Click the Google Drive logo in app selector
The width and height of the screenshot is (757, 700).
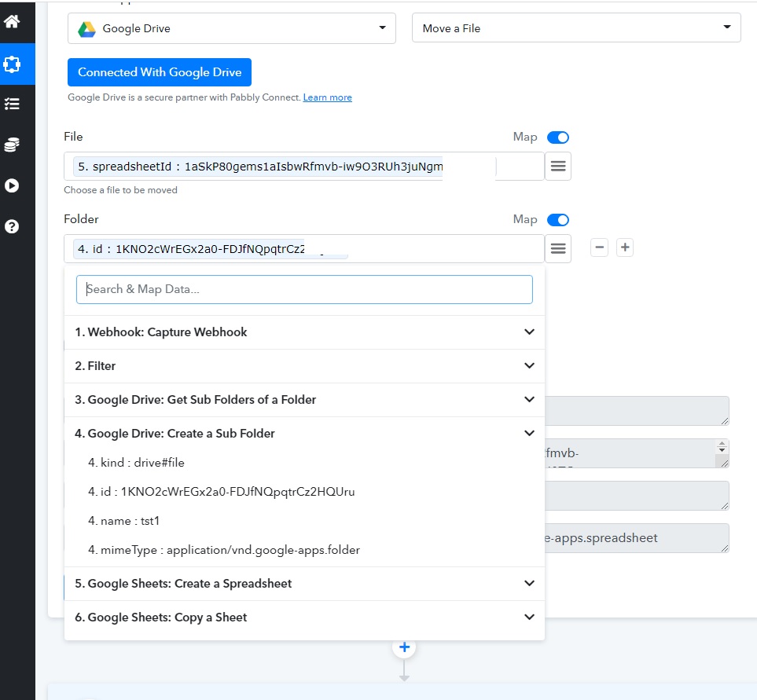coord(87,29)
